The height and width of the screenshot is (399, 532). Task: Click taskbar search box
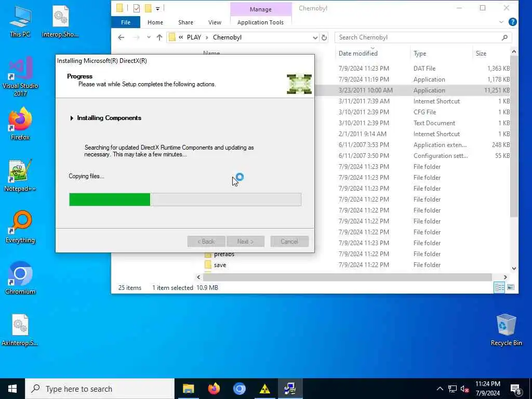coord(100,389)
